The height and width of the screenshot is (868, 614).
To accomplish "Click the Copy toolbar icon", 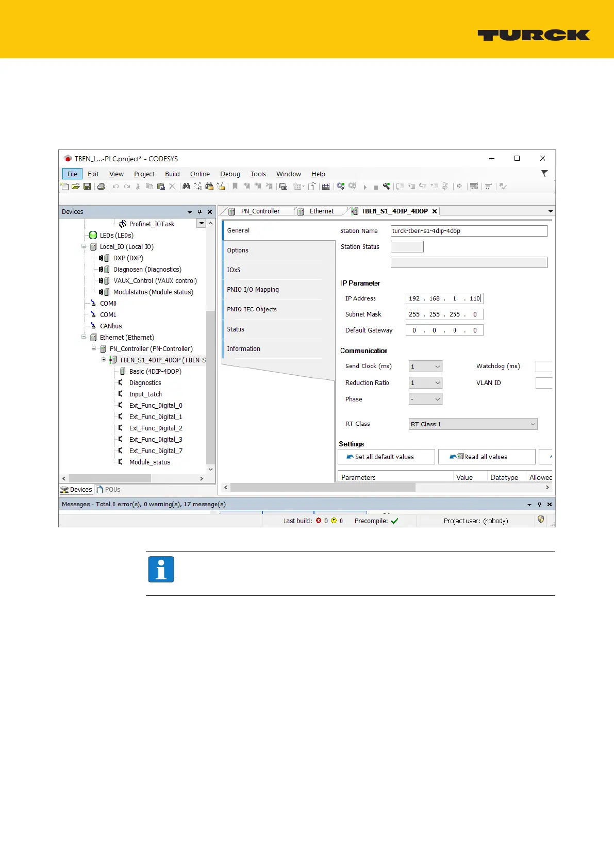I will pos(150,187).
